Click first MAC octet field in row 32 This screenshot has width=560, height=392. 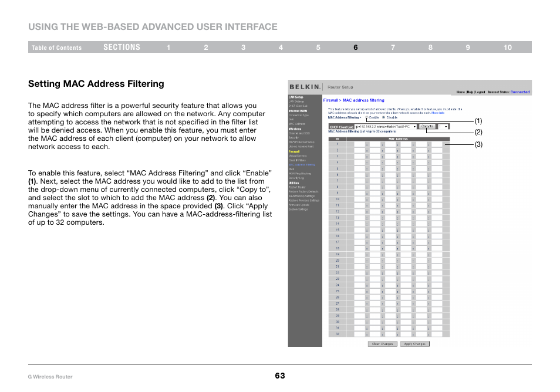[359, 334]
